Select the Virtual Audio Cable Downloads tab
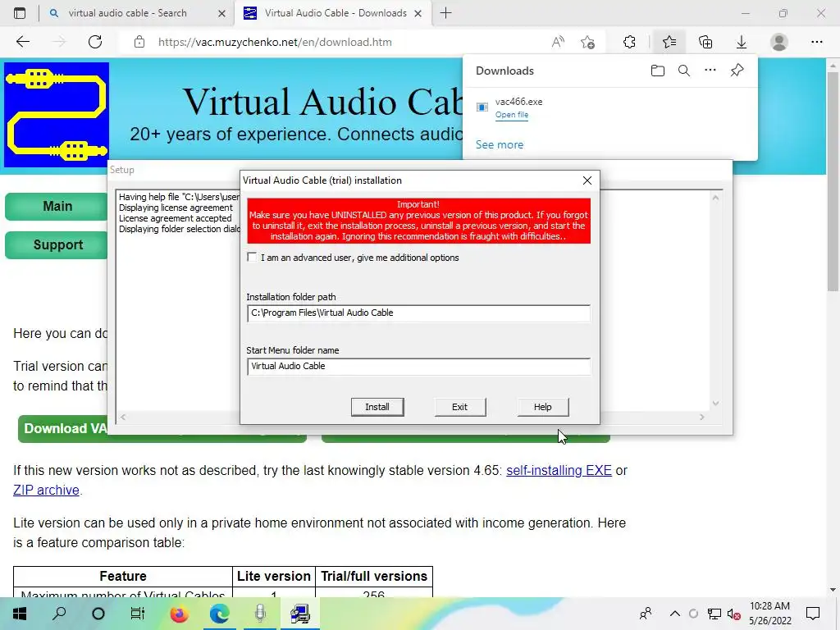This screenshot has width=840, height=630. [x=336, y=13]
